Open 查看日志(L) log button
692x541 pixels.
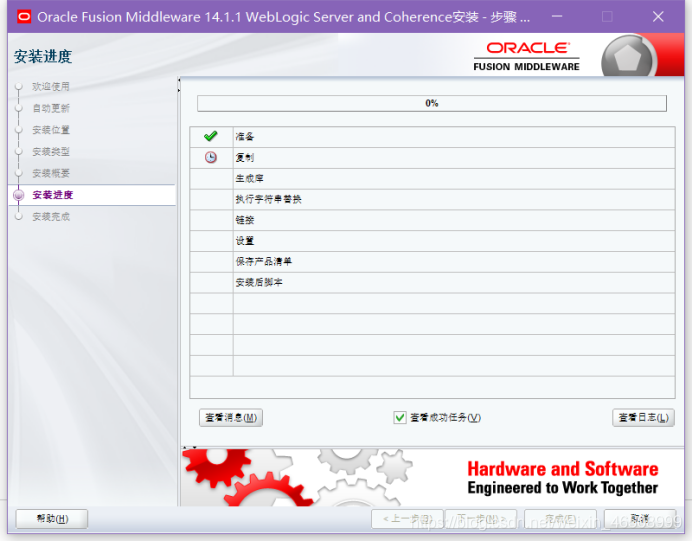coord(643,417)
